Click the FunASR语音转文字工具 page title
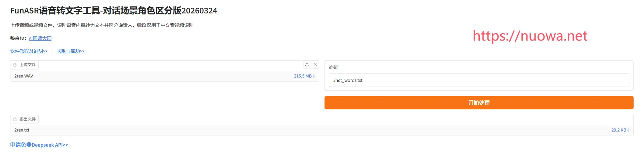644x156 pixels. [114, 11]
